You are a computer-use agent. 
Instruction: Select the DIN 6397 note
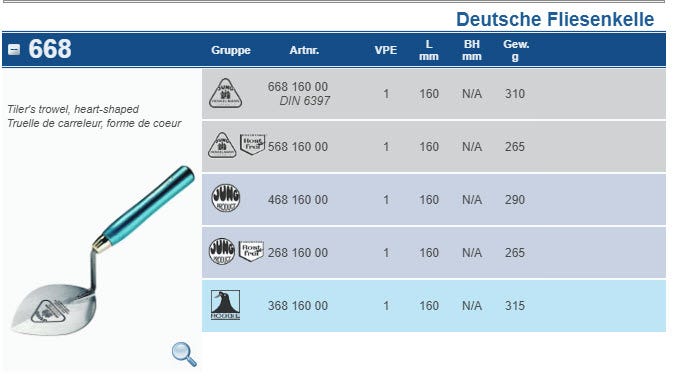305,101
